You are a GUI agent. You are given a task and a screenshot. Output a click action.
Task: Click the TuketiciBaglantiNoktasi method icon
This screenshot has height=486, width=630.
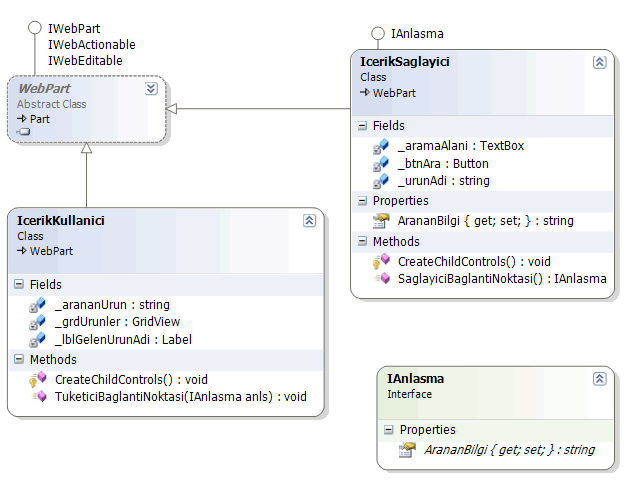coord(37,397)
